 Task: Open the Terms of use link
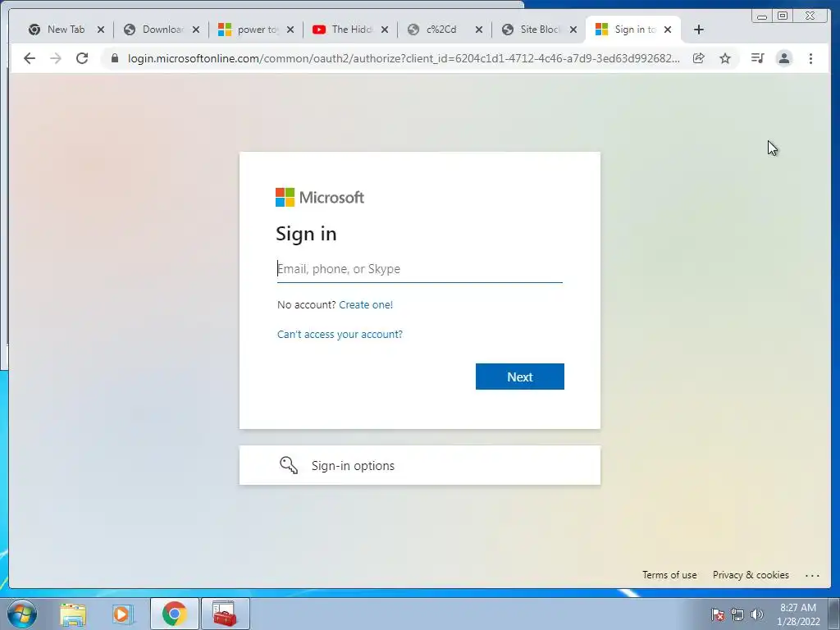pos(669,575)
